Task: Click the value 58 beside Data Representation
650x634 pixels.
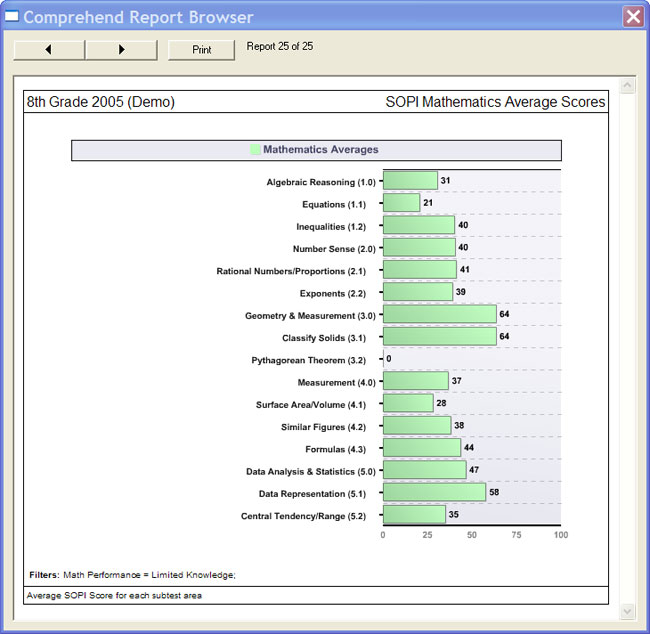Action: coord(494,492)
